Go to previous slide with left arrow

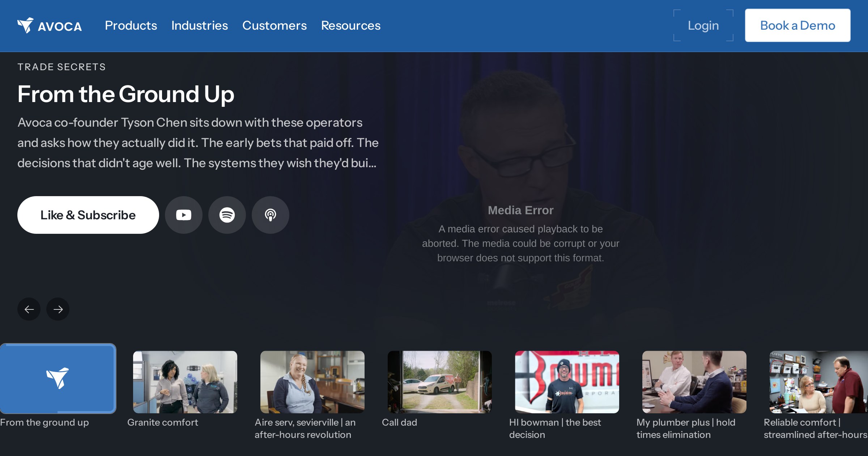coord(29,309)
